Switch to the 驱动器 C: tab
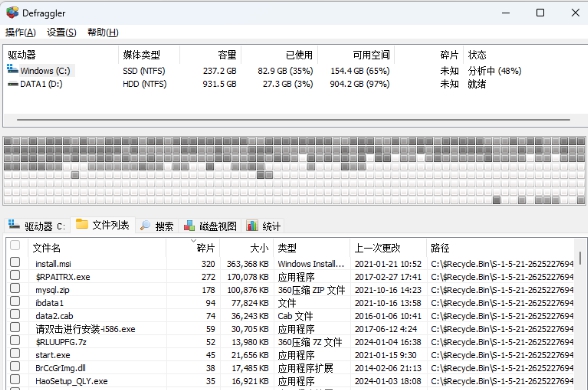The width and height of the screenshot is (588, 390). (38, 226)
